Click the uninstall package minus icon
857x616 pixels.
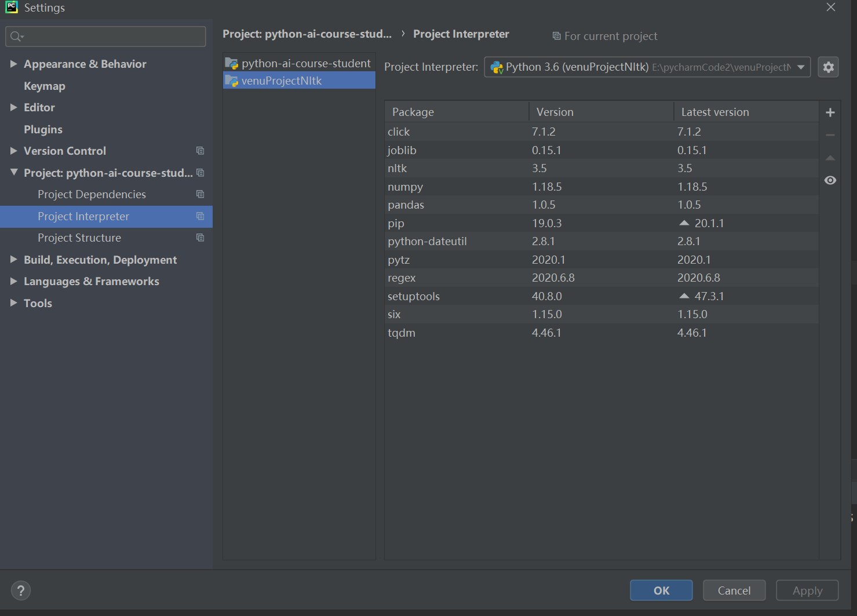(x=830, y=135)
